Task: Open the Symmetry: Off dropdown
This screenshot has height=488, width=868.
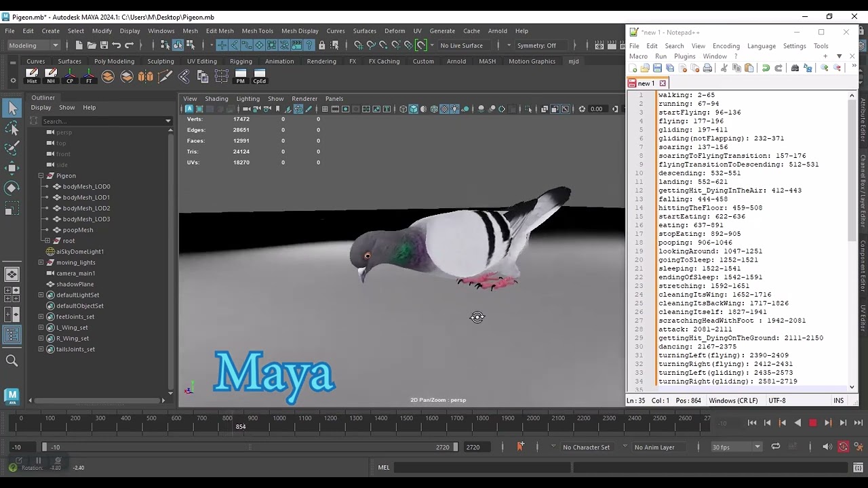Action: (x=540, y=45)
